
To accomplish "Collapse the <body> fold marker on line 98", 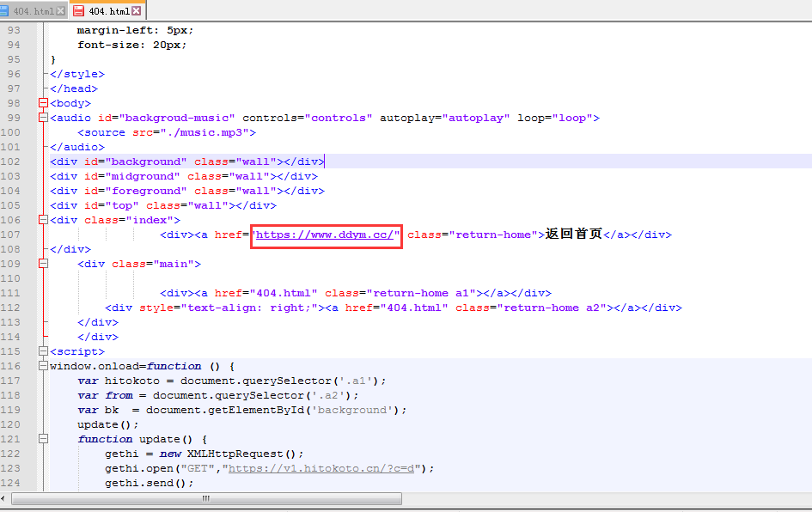I will [x=43, y=103].
